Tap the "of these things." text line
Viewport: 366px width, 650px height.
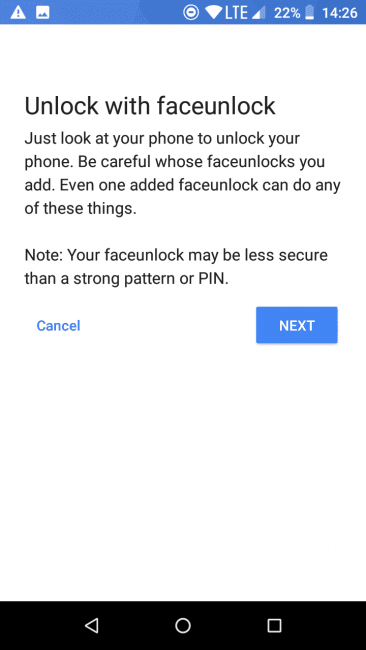tap(80, 208)
